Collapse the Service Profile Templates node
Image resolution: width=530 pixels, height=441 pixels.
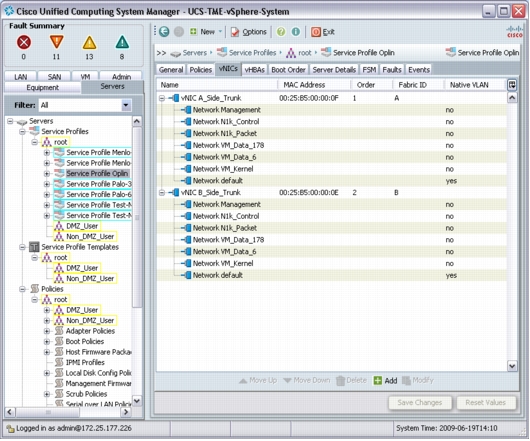22,247
